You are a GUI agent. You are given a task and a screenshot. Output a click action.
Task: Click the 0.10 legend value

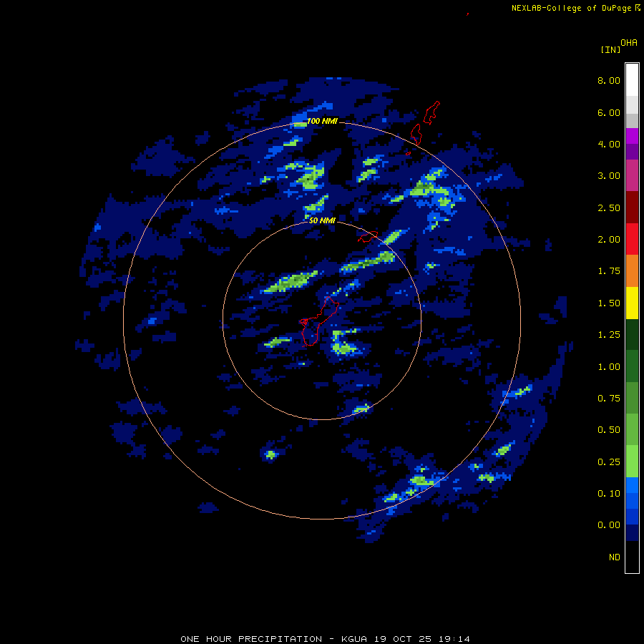point(609,494)
